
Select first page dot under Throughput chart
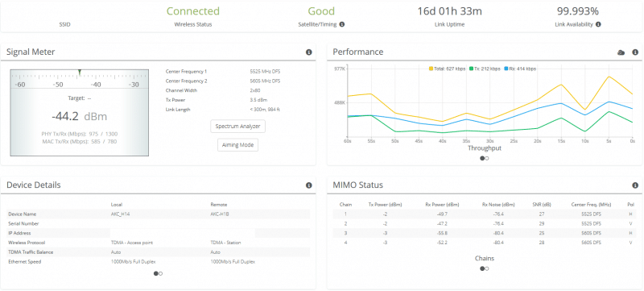(x=482, y=158)
